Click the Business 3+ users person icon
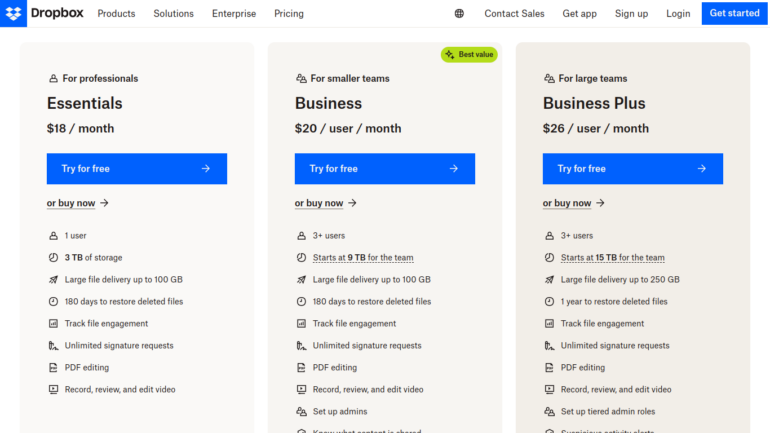The width and height of the screenshot is (770, 433). (x=301, y=236)
